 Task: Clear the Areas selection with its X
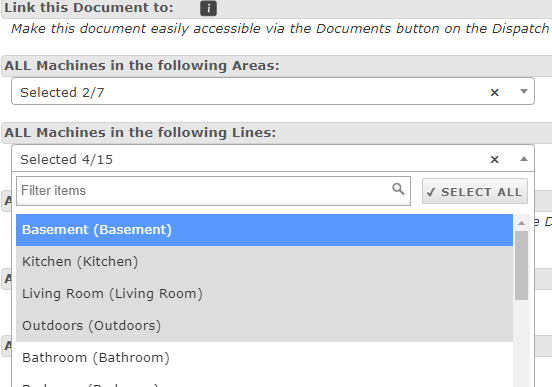[495, 92]
